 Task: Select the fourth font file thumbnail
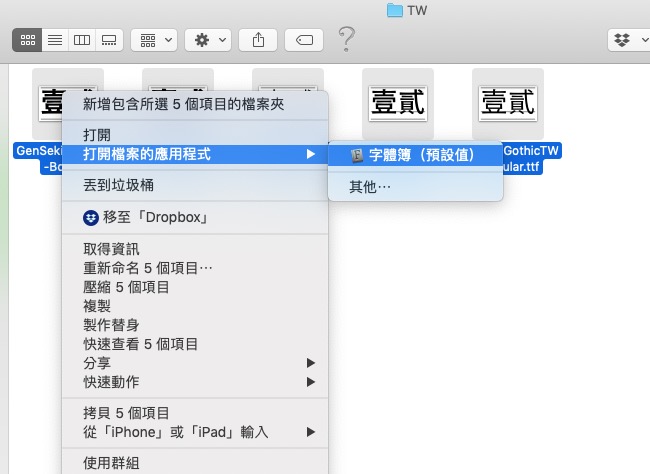398,104
